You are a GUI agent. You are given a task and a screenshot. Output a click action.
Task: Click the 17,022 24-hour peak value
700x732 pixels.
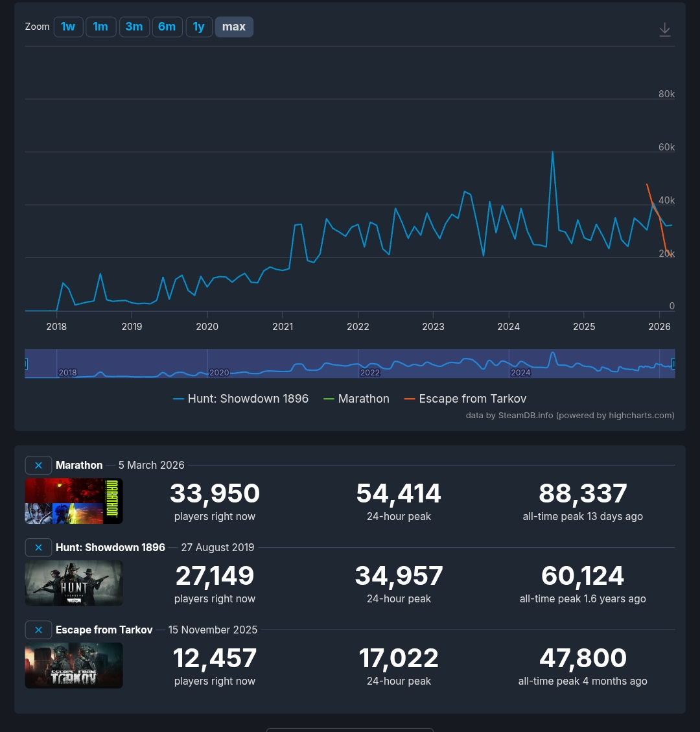399,658
